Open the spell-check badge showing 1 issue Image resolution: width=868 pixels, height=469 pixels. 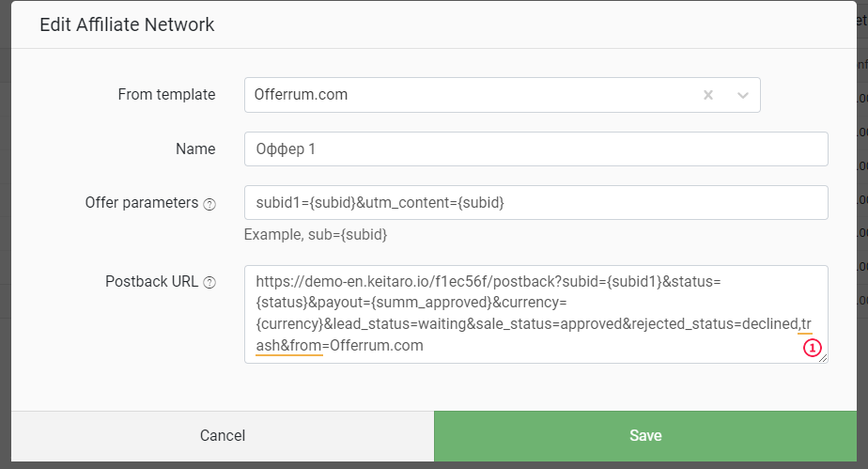click(812, 348)
